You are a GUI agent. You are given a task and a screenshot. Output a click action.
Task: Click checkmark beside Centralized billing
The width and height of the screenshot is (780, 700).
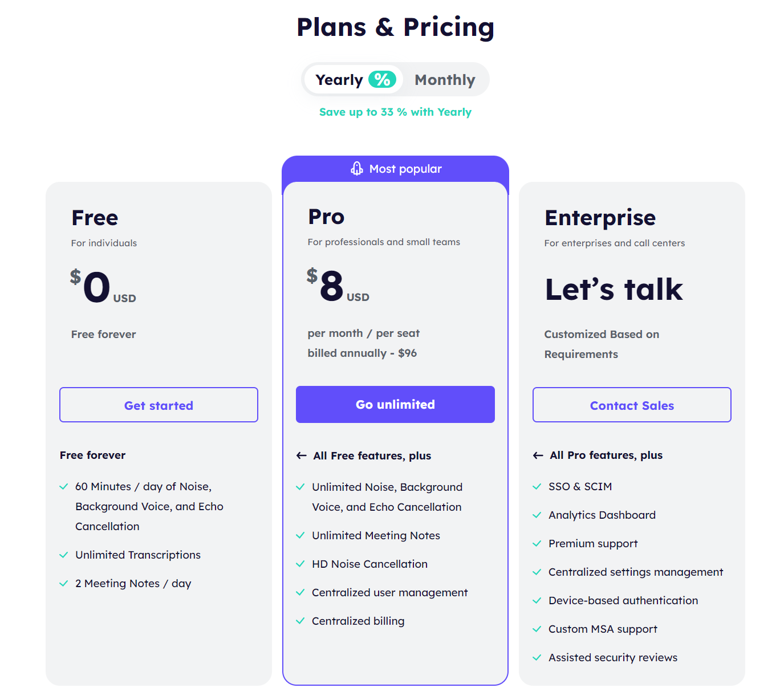300,621
